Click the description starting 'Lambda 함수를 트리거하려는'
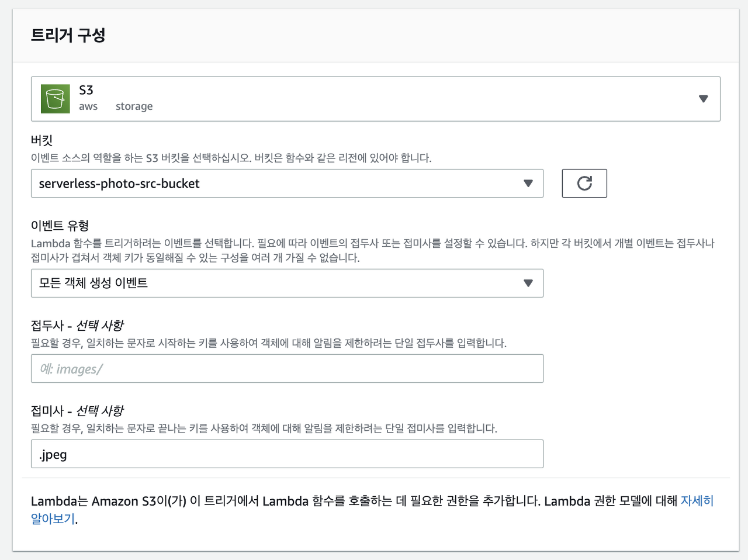748x560 pixels. coord(373,250)
